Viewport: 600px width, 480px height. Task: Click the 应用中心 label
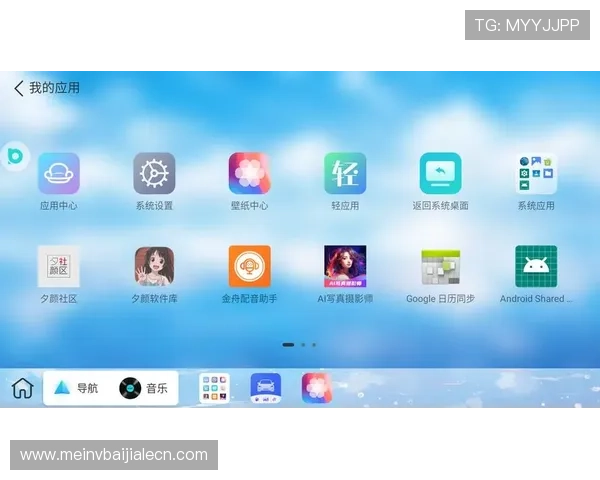coord(59,206)
